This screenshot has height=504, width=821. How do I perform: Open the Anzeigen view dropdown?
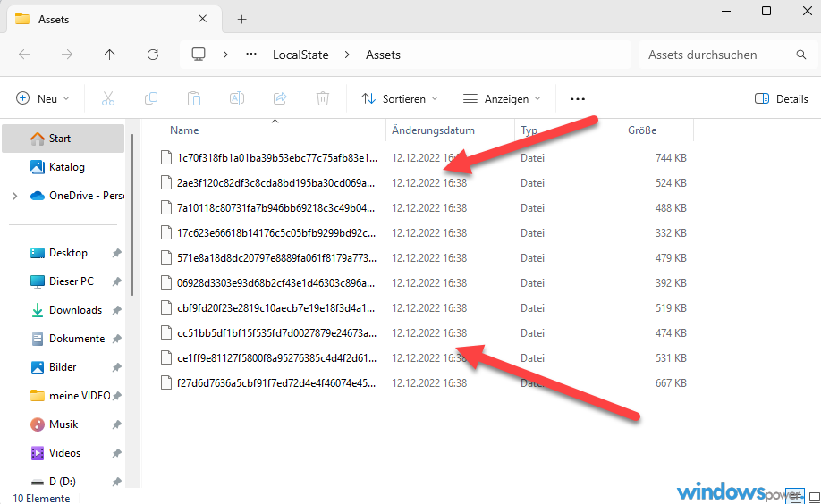click(x=502, y=99)
